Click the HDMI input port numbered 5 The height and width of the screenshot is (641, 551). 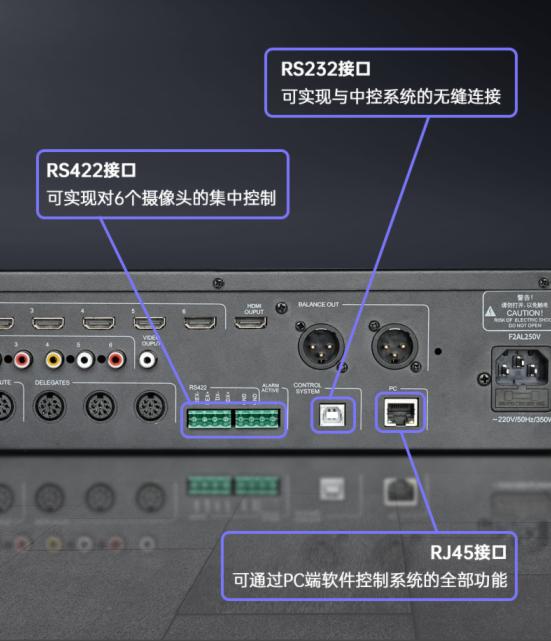[x=150, y=323]
